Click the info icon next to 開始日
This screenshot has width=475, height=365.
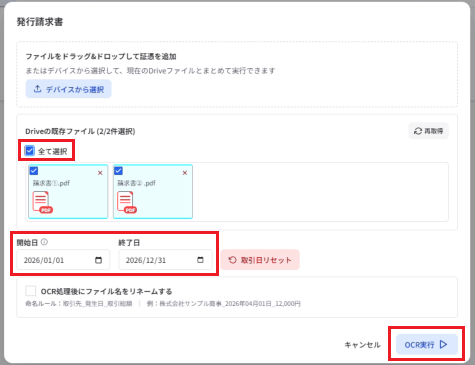(44, 242)
